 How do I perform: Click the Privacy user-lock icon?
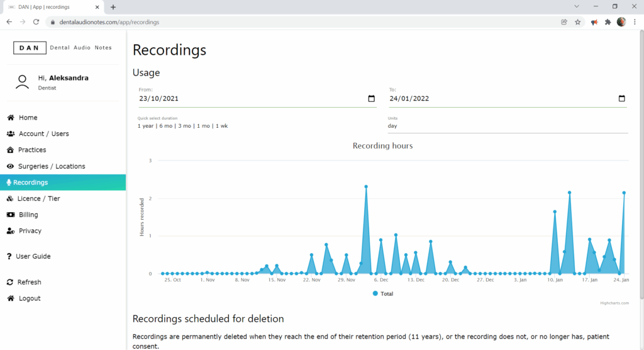click(11, 231)
